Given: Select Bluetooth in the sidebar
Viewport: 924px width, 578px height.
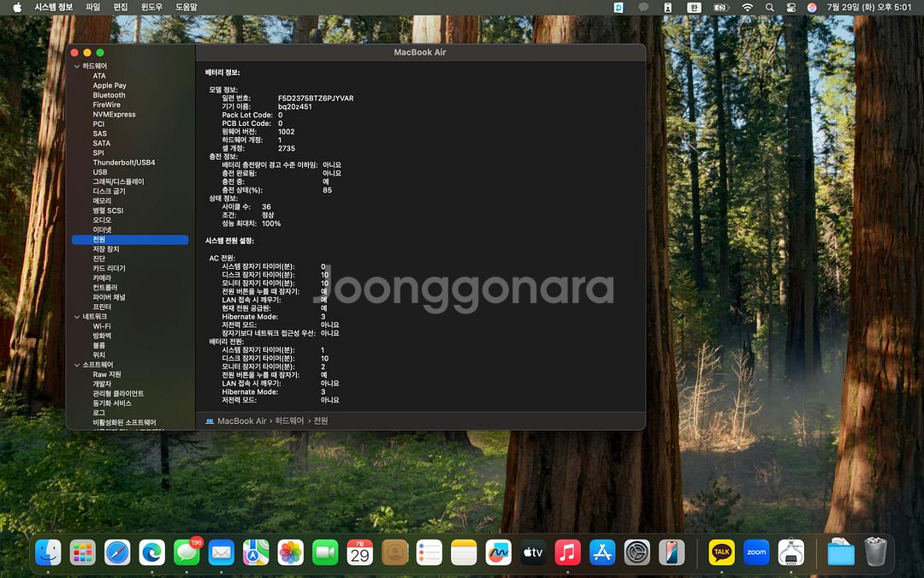Looking at the screenshot, I should click(109, 95).
